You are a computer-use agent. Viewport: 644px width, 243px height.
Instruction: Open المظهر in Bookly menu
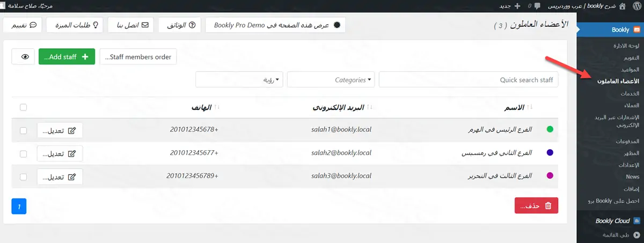pyautogui.click(x=632, y=153)
